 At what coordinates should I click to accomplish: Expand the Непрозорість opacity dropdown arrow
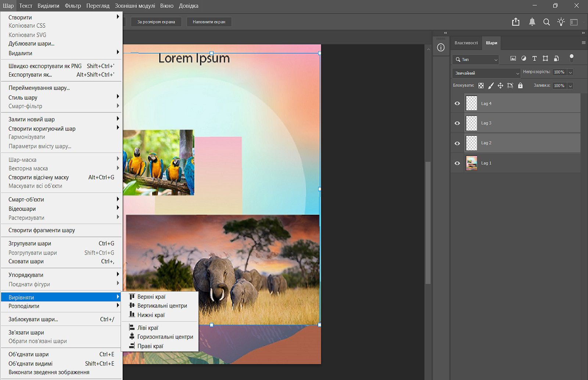570,72
